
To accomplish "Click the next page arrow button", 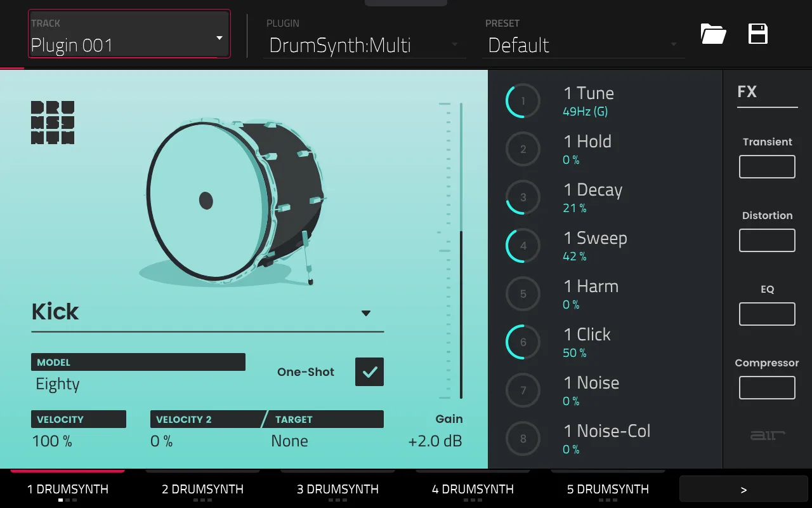I will tap(743, 490).
